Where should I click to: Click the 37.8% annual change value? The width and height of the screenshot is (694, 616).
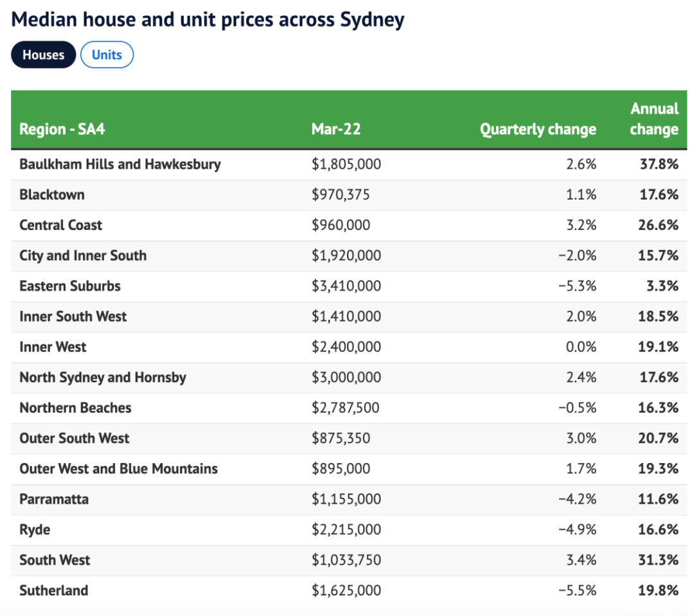click(659, 164)
